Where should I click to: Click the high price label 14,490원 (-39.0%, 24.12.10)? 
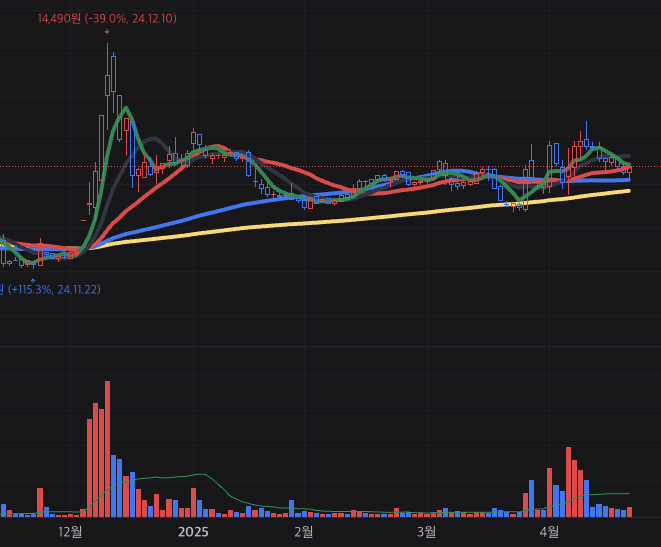pos(107,19)
